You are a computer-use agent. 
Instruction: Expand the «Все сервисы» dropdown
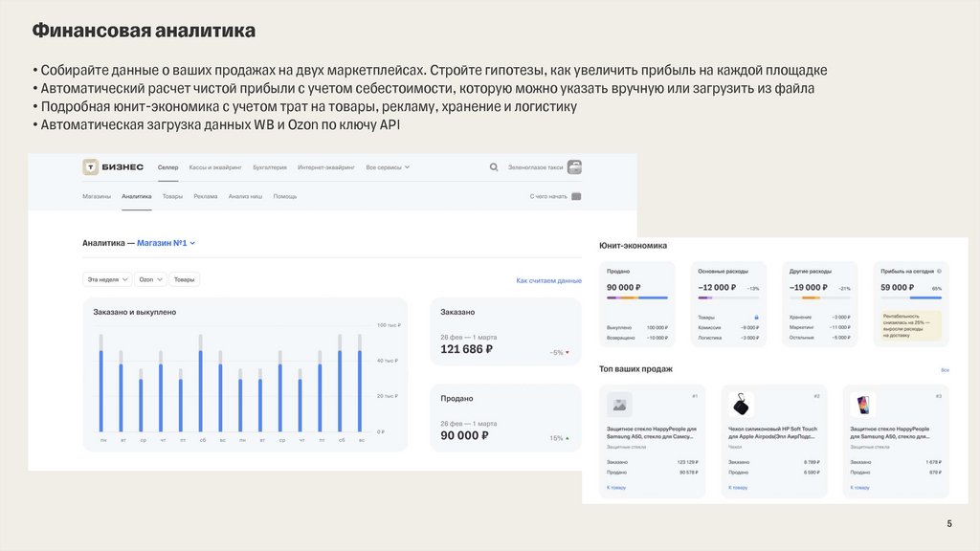click(x=388, y=166)
